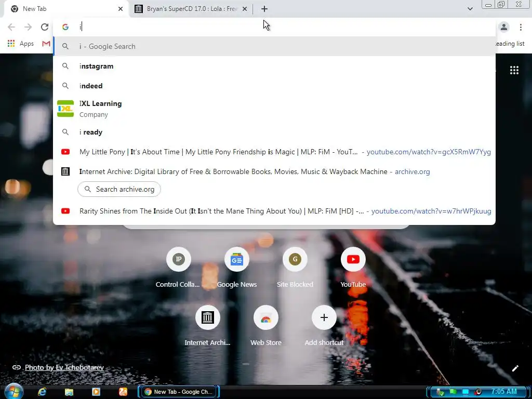Click the 7:05 AM system clock

point(504,392)
